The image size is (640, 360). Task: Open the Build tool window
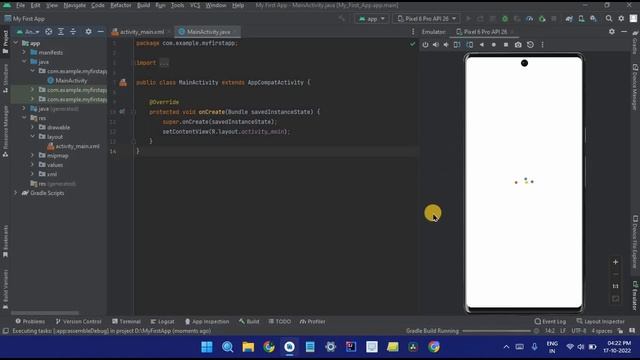249,322
